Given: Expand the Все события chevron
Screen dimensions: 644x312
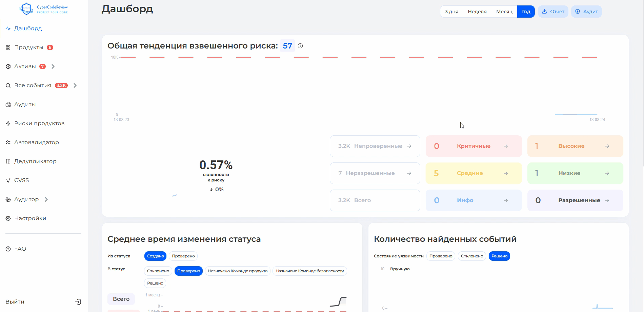Looking at the screenshot, I should coord(75,85).
